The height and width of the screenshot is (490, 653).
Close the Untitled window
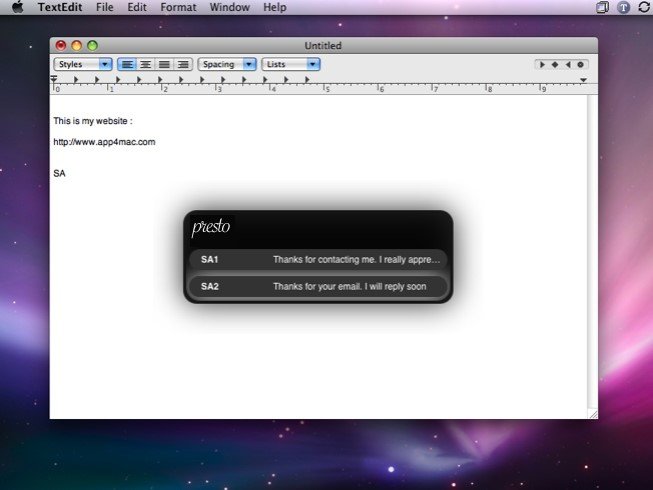(x=61, y=45)
